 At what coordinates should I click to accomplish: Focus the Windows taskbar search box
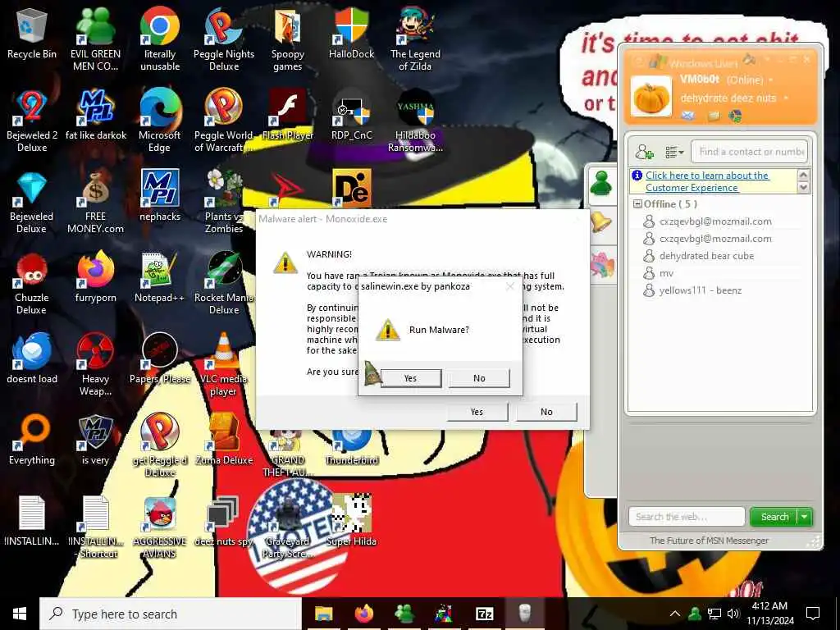tap(171, 614)
